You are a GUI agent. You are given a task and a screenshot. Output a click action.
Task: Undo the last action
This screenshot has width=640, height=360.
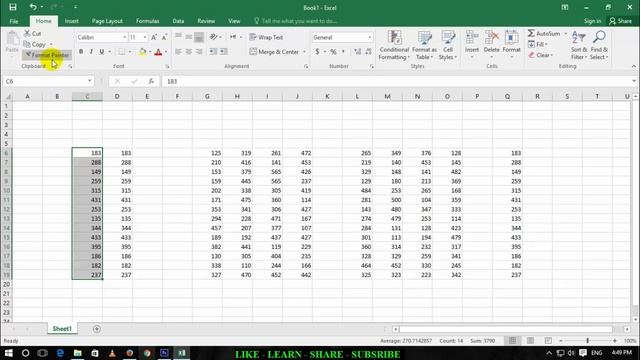33,7
